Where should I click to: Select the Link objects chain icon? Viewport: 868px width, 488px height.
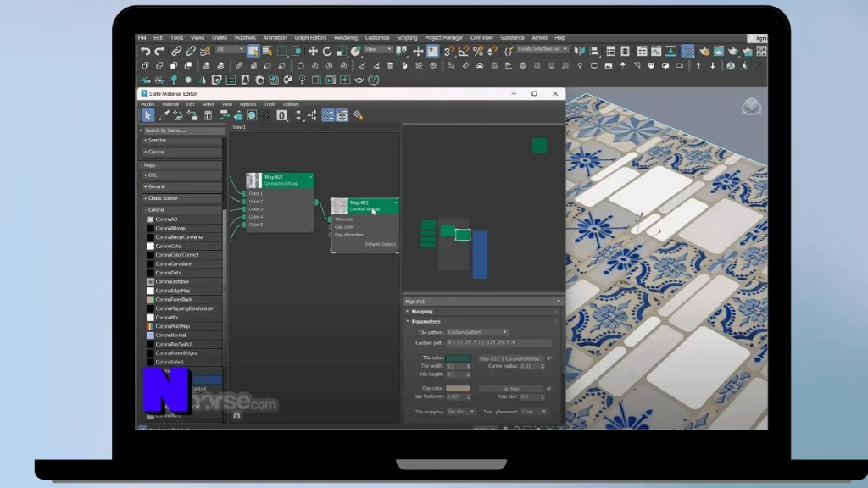176,51
